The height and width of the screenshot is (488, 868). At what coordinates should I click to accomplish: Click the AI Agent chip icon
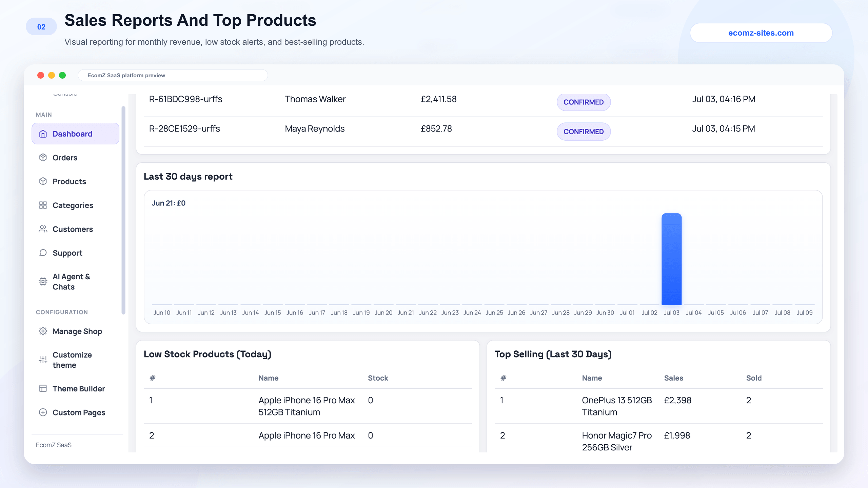(x=43, y=282)
